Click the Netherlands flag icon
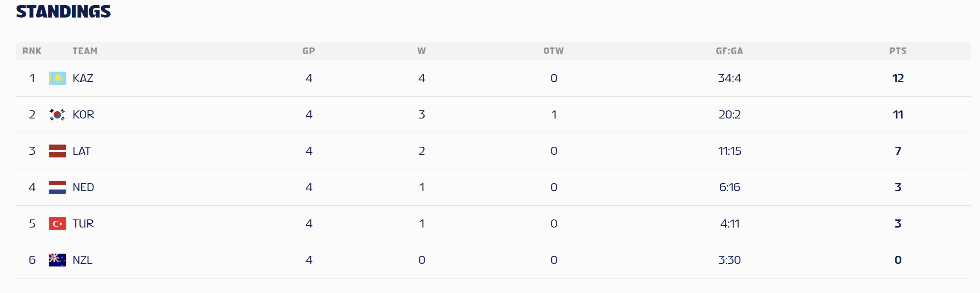This screenshot has height=293, width=980. coord(57,187)
